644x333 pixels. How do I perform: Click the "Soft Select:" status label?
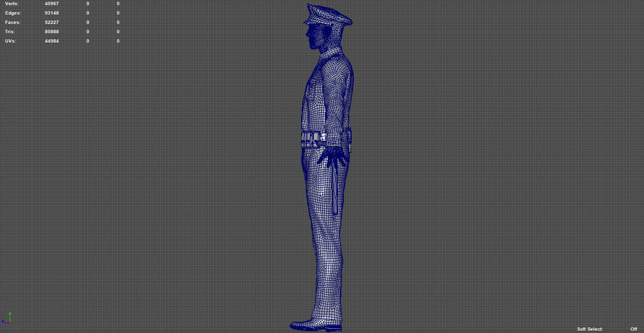coord(590,329)
